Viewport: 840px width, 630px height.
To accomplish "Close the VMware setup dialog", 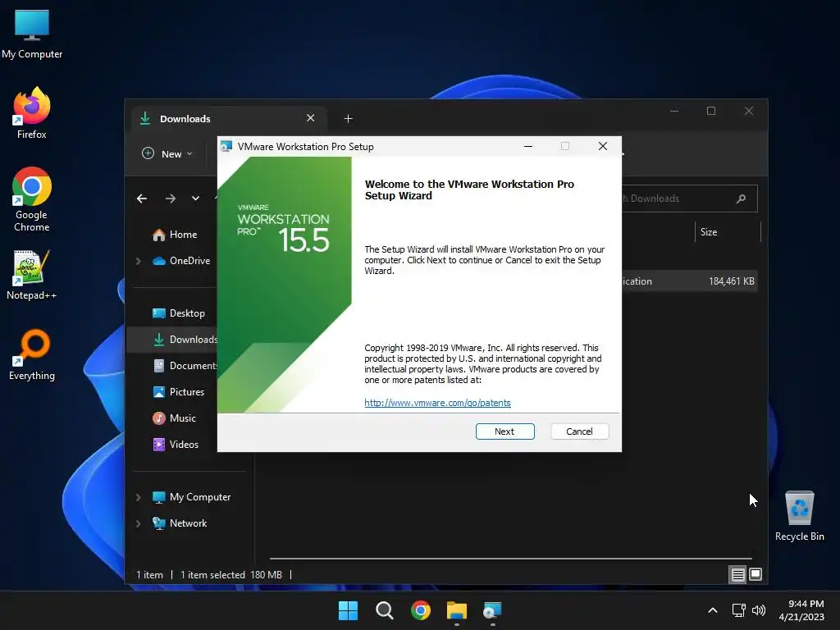I will tap(603, 146).
